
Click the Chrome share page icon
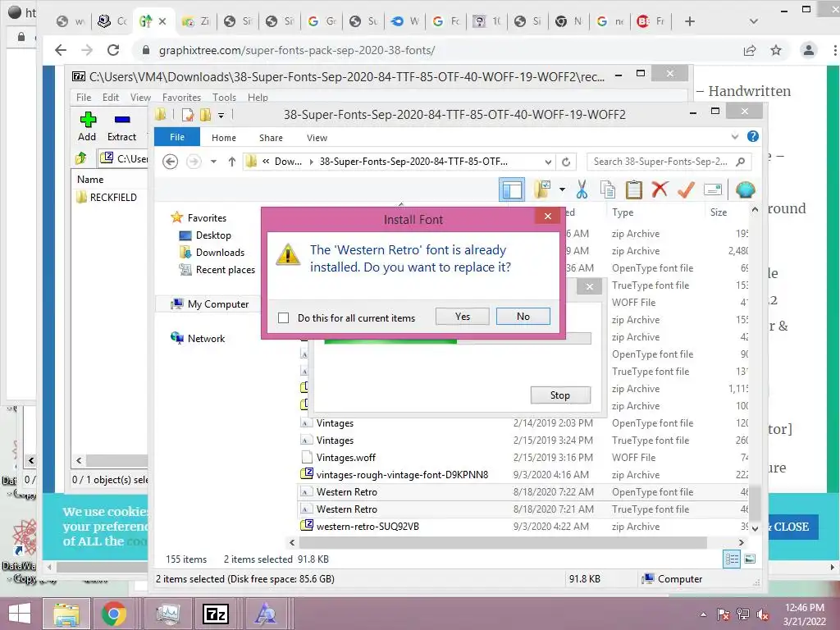pyautogui.click(x=750, y=50)
